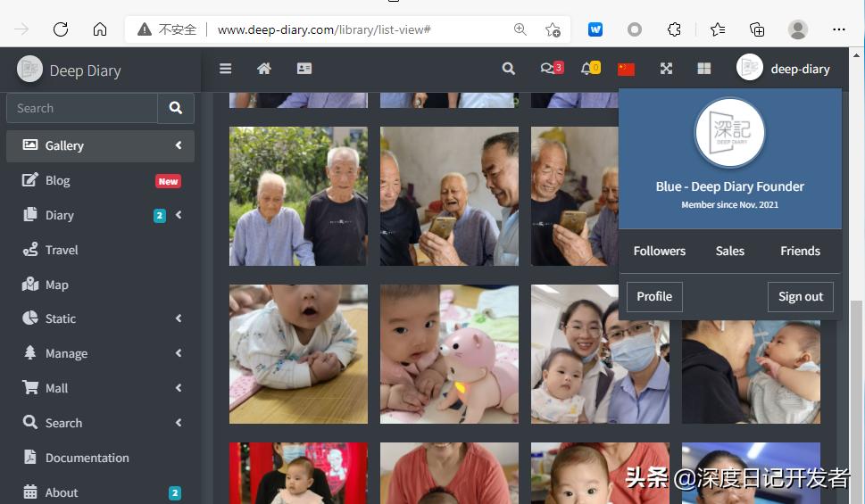The image size is (865, 504).
Task: Click the Travel route icon
Action: pos(30,249)
